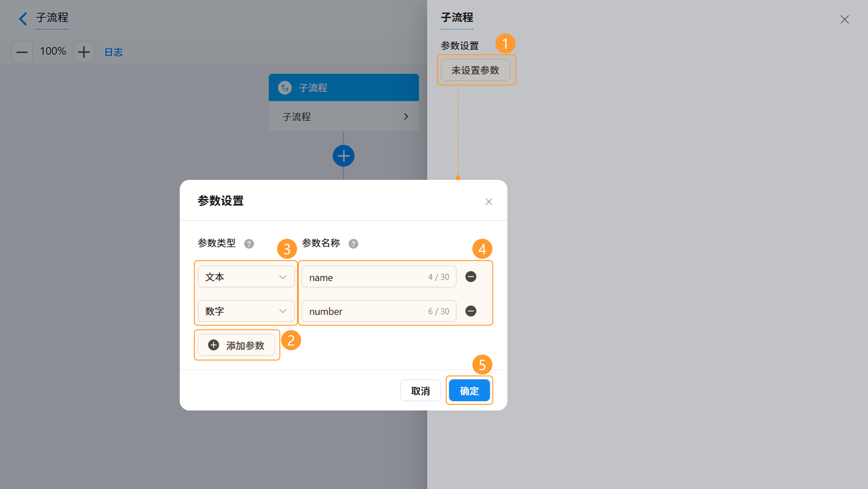Show help for 参数名称

coord(353,244)
